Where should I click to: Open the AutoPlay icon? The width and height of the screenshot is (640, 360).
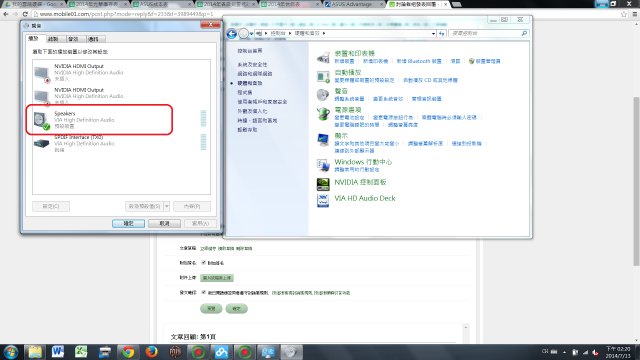323,76
